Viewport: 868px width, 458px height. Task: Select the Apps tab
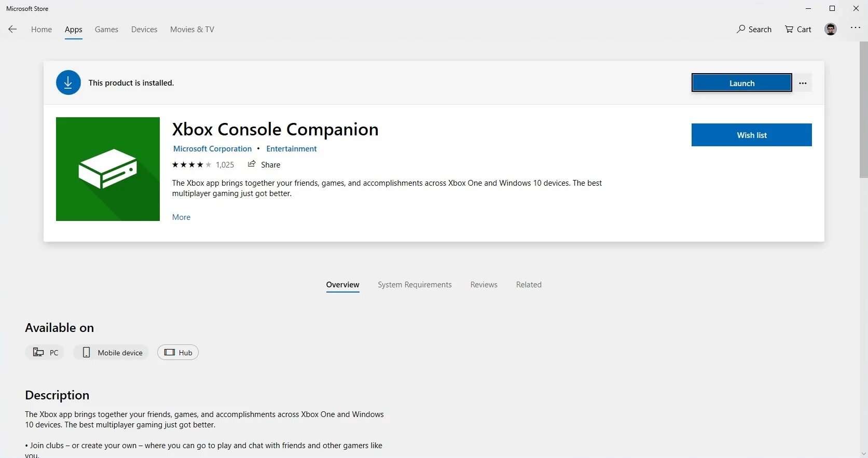(x=74, y=30)
